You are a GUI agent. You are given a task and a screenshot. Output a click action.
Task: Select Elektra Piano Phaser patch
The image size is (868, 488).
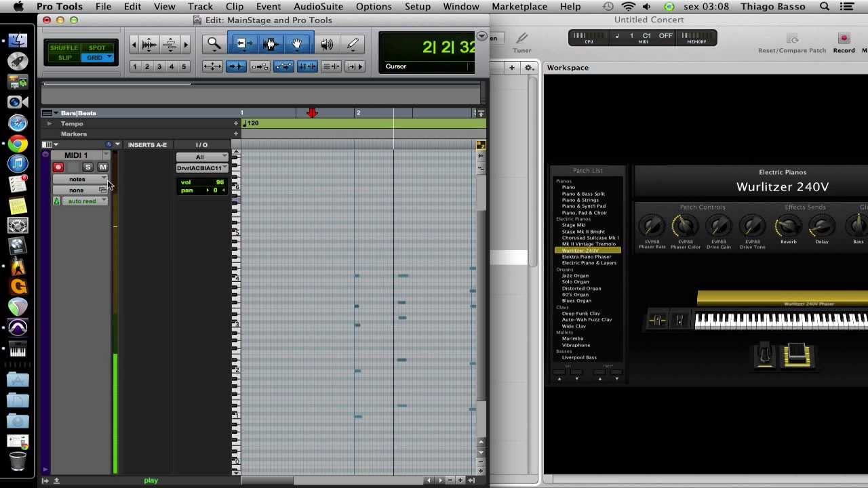tap(586, 257)
